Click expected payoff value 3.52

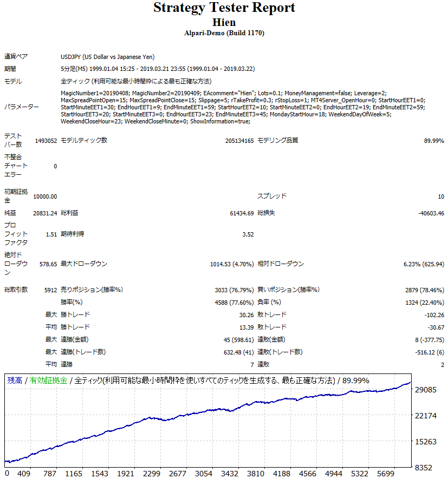[248, 234]
